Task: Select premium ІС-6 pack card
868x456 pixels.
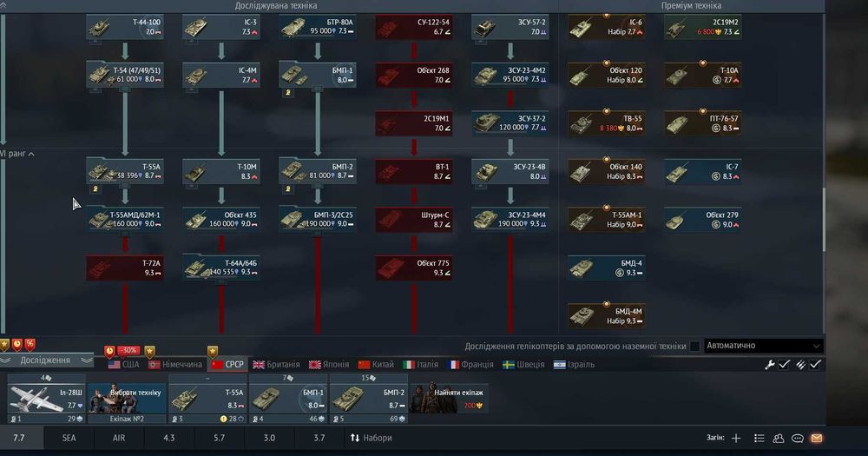Action: [x=607, y=27]
